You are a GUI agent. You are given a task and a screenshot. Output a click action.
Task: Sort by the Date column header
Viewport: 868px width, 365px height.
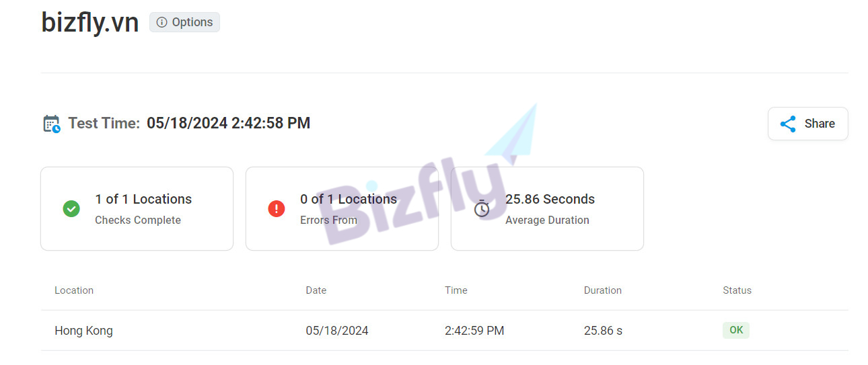tap(316, 290)
